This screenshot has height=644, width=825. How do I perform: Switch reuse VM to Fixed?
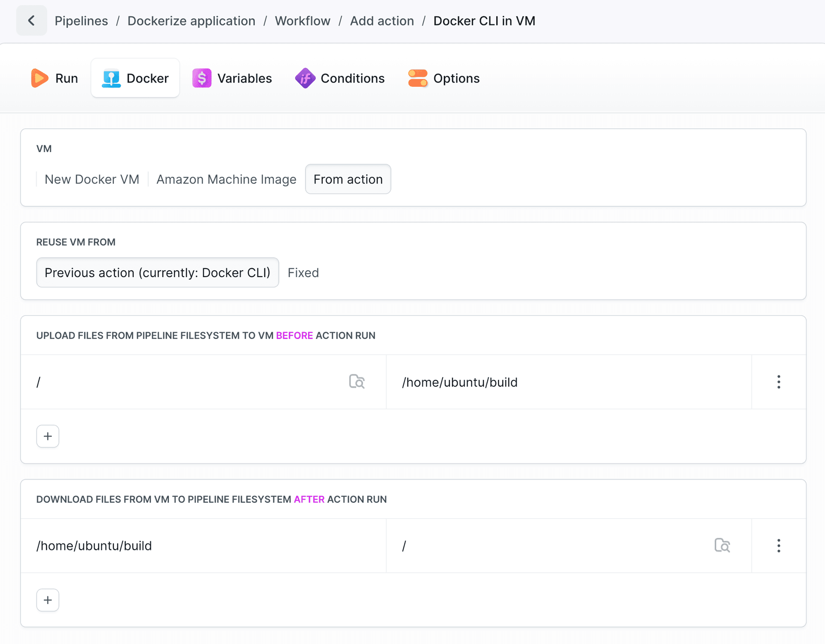(x=303, y=272)
